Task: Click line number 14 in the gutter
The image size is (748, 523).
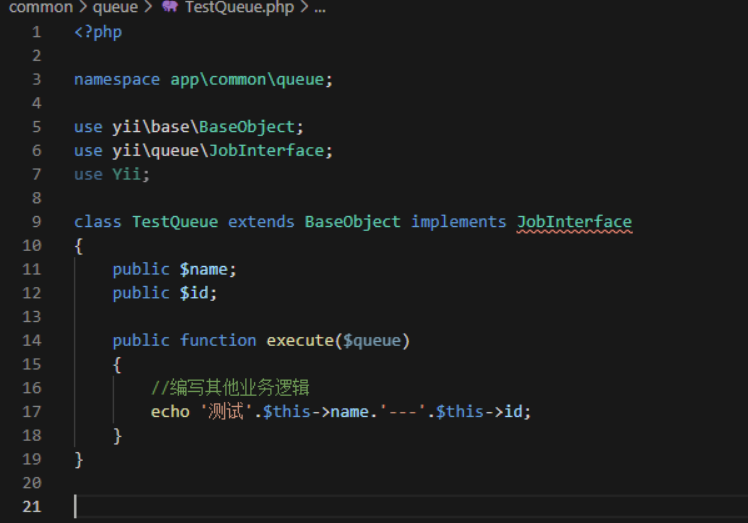Action: coord(32,341)
